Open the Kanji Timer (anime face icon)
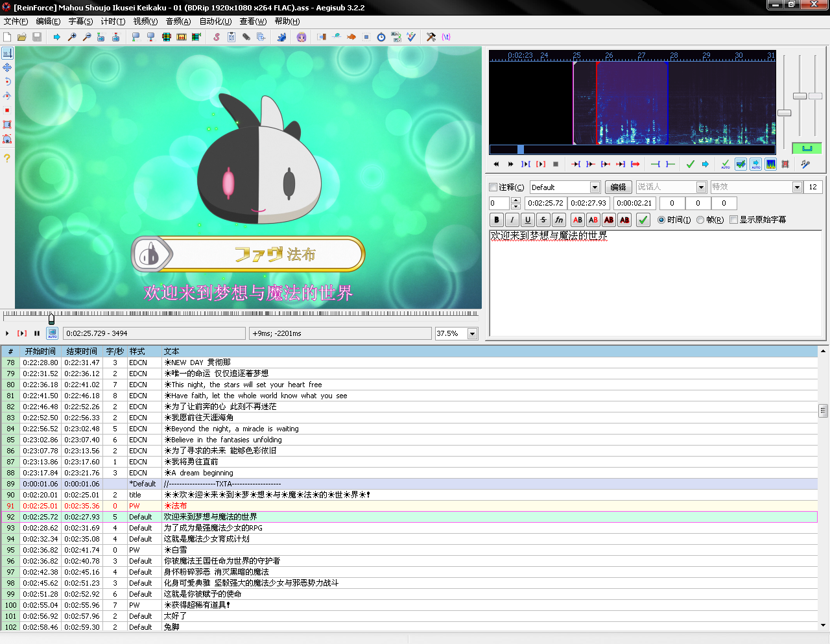This screenshot has height=644, width=830. (x=302, y=37)
